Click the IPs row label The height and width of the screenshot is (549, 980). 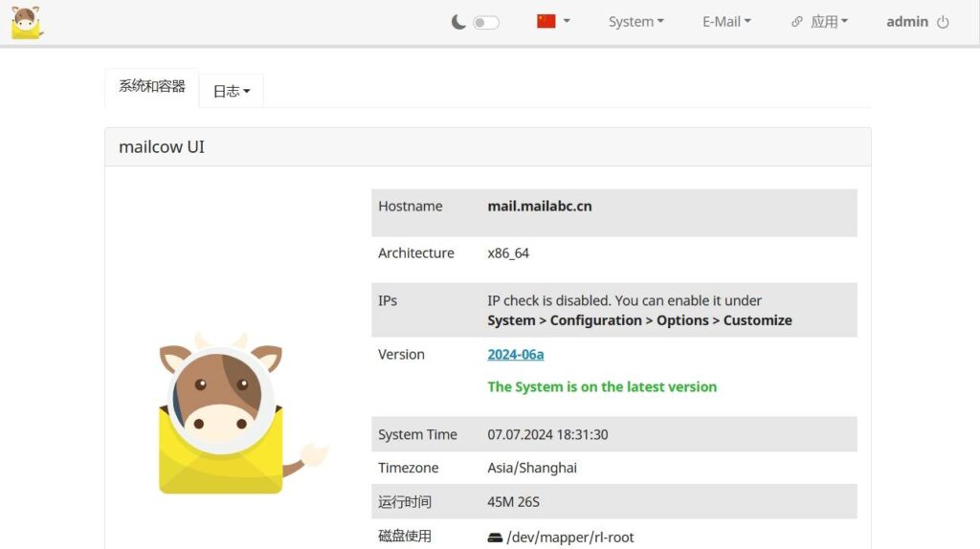point(388,300)
